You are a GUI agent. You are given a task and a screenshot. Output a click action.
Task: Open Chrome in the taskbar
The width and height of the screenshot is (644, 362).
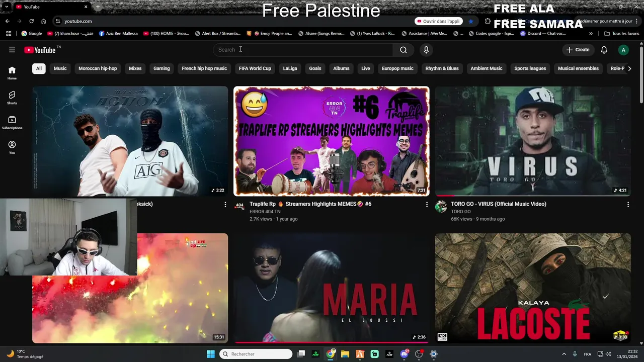330,354
